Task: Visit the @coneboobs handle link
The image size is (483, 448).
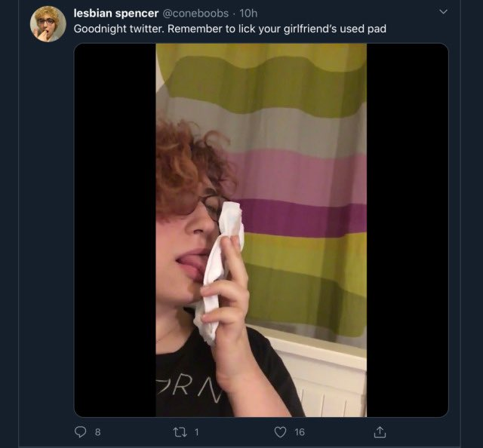Action: (195, 14)
